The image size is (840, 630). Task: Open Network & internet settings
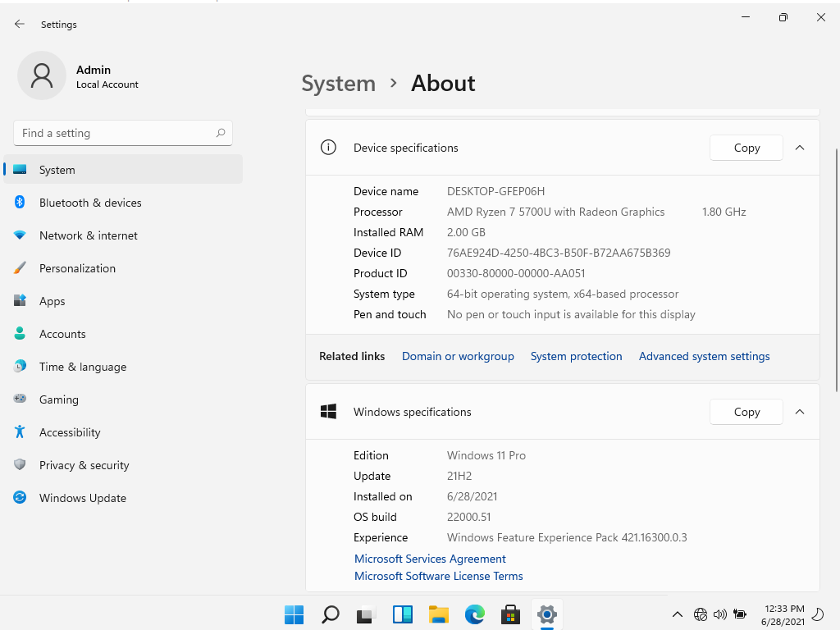click(123, 235)
